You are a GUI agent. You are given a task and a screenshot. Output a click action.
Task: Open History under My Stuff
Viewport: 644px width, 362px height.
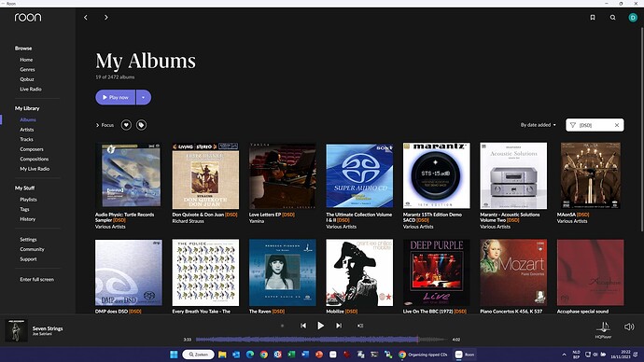(27, 219)
